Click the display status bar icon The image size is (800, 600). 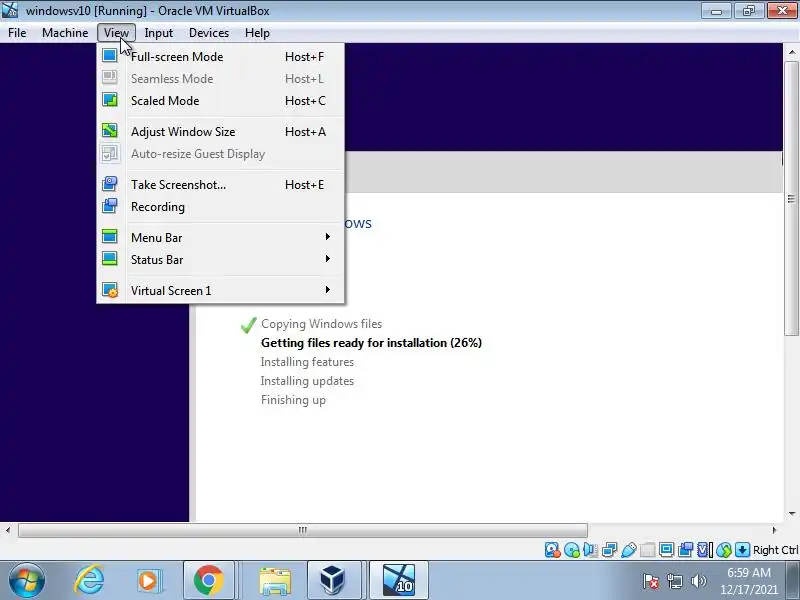coord(666,549)
